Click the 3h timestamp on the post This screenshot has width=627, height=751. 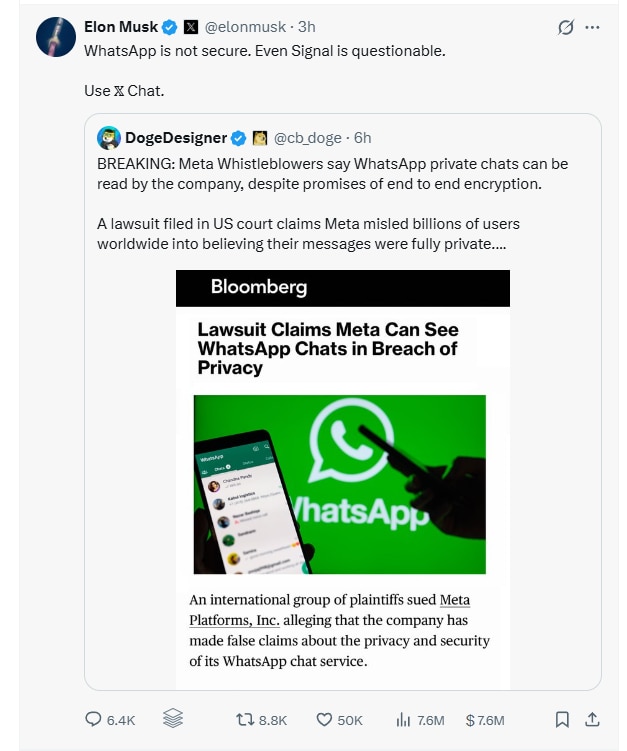click(307, 27)
